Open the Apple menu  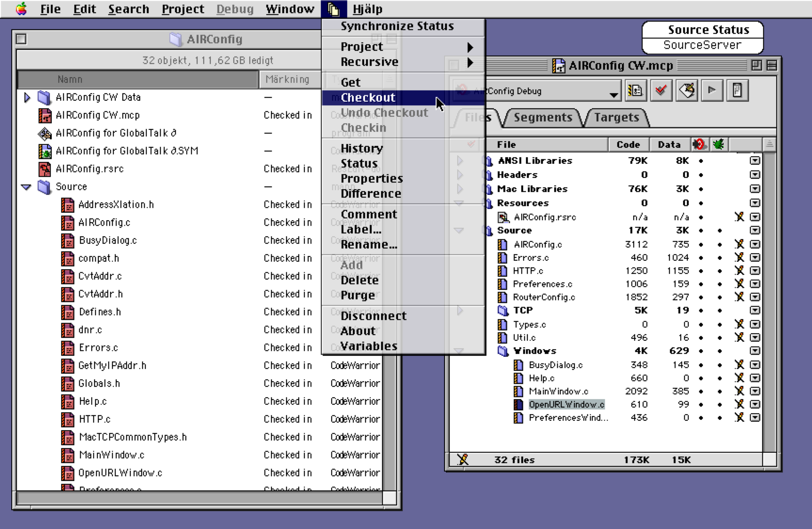tap(21, 9)
